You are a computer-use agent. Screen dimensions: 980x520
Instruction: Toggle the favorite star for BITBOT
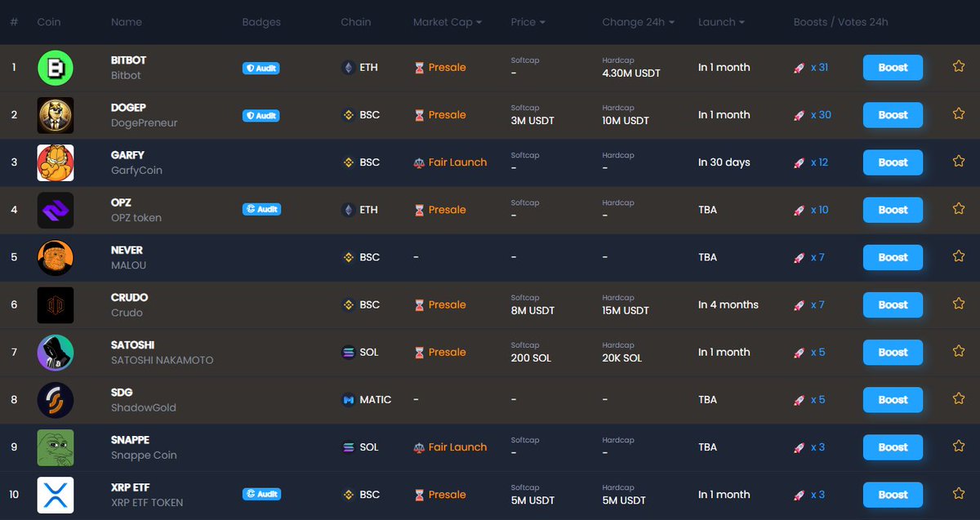pos(957,68)
